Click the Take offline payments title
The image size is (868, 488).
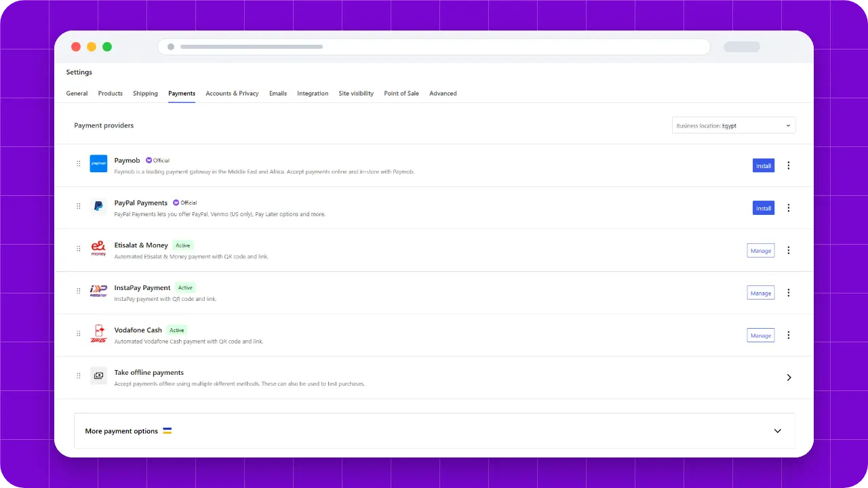(x=149, y=373)
